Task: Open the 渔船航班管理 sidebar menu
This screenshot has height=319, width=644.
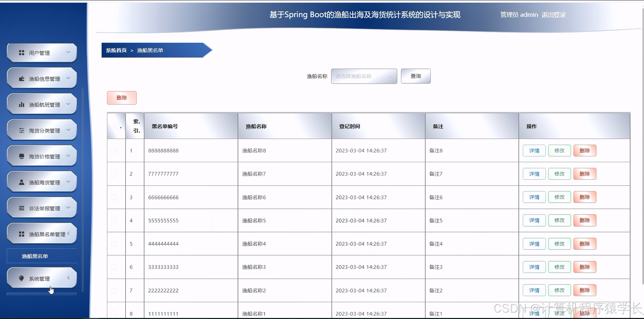Action: tap(42, 105)
